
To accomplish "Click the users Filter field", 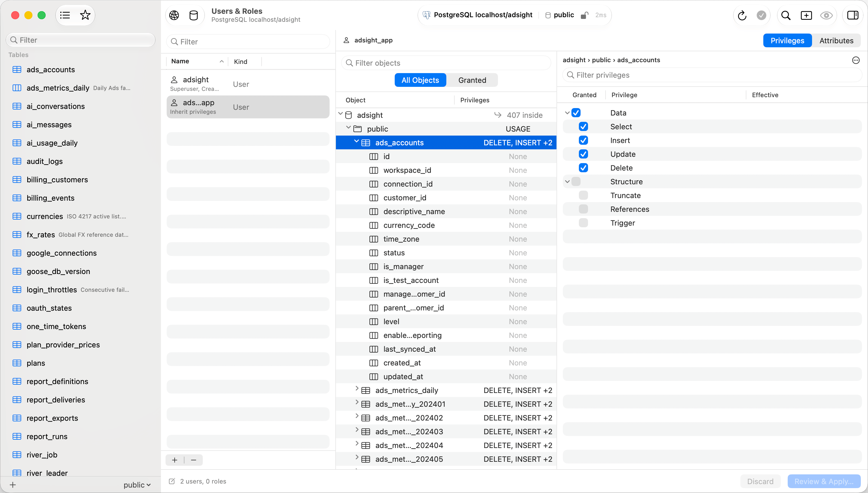I will pyautogui.click(x=248, y=42).
